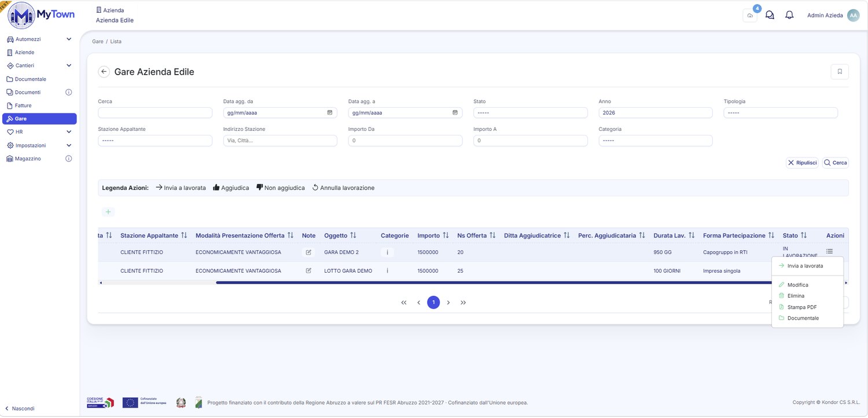Show categories info for GARA DEMO 2
This screenshot has height=418, width=868.
click(x=387, y=252)
